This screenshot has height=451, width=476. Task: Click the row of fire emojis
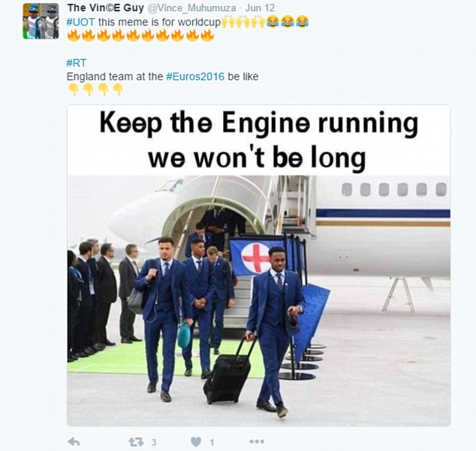tap(140, 35)
